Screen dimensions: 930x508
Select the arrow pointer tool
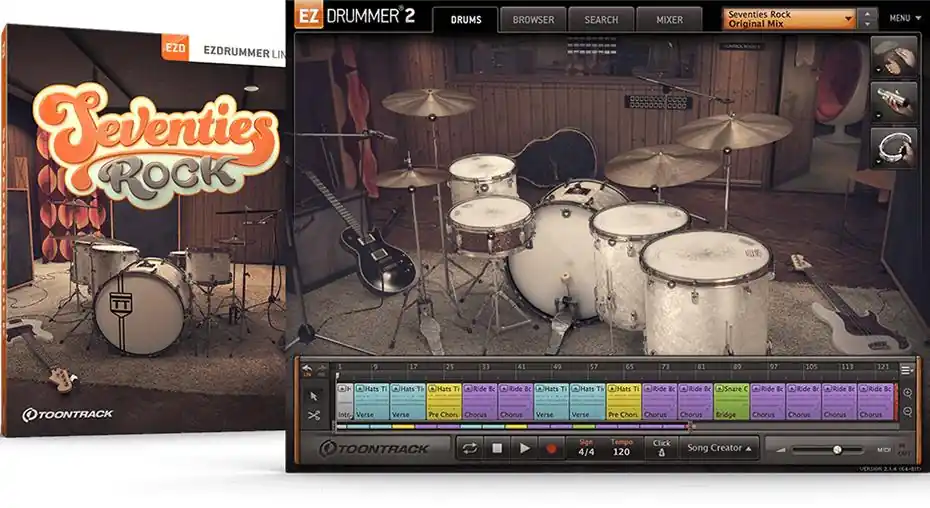point(314,396)
